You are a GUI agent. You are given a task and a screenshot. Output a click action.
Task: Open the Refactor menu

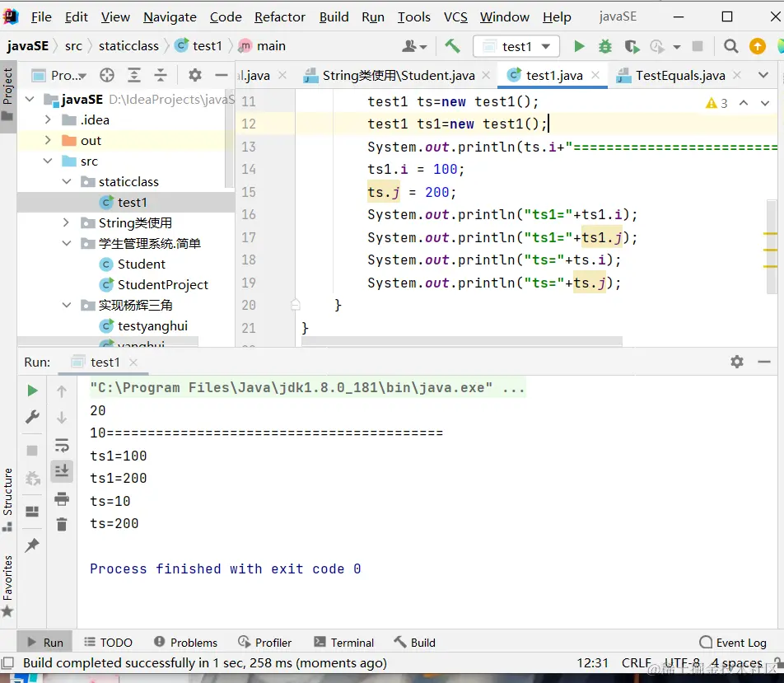[x=280, y=16]
